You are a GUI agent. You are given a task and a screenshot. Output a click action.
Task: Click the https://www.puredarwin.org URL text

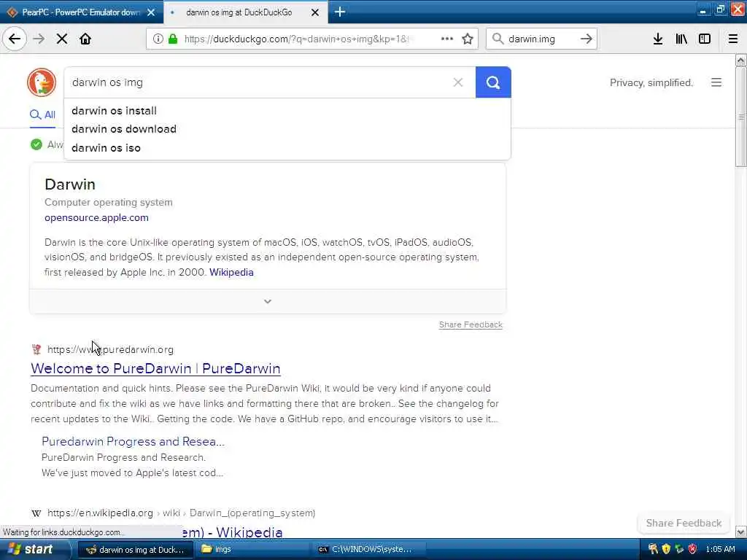tap(111, 349)
